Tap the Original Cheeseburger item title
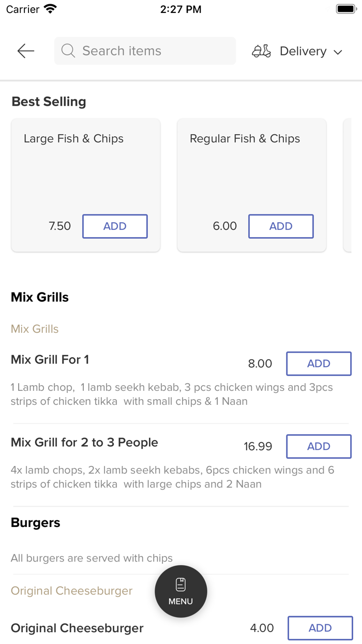Viewport: 362px width, 644px height. (x=77, y=628)
